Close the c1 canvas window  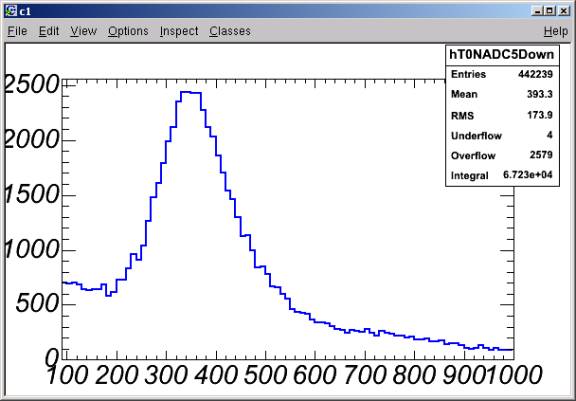coord(564,11)
